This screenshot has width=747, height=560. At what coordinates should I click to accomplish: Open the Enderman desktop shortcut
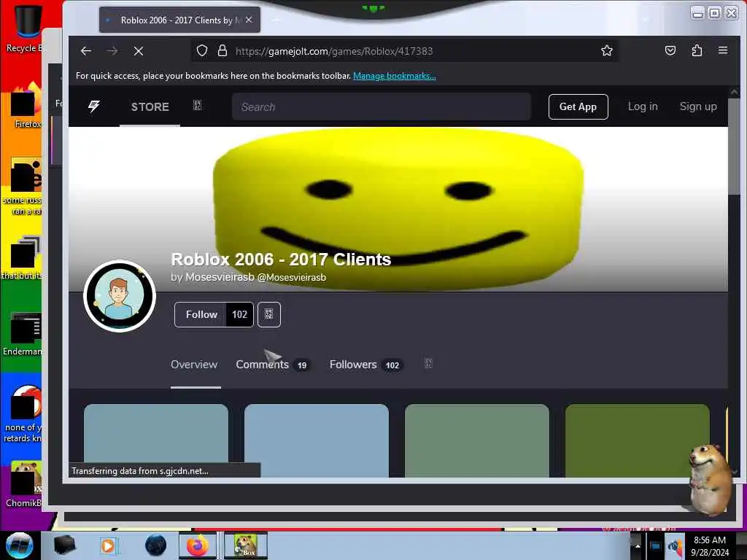[23, 334]
